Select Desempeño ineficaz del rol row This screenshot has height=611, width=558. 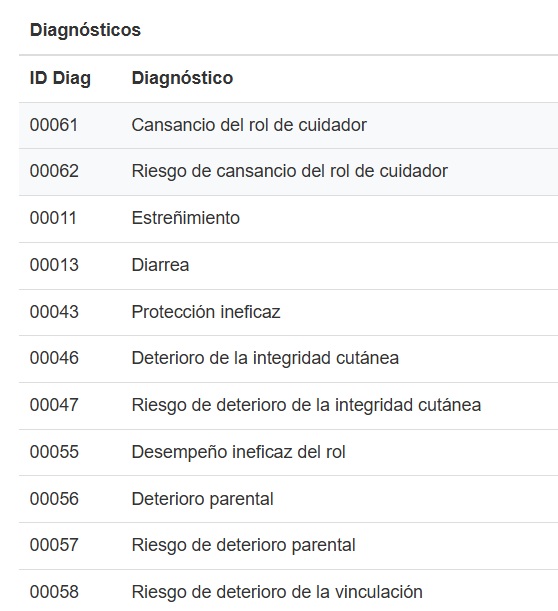click(288, 452)
